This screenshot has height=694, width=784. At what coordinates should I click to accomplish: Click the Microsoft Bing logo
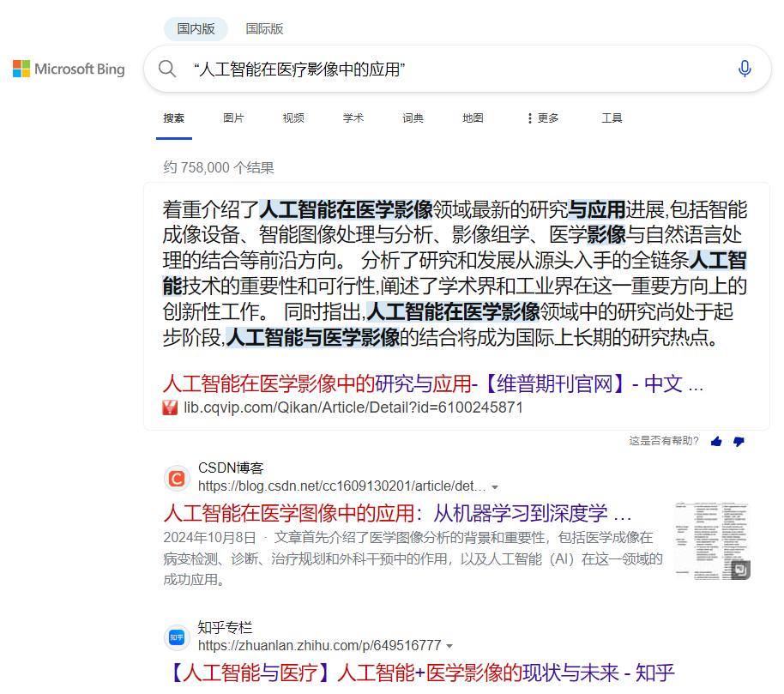coord(69,69)
